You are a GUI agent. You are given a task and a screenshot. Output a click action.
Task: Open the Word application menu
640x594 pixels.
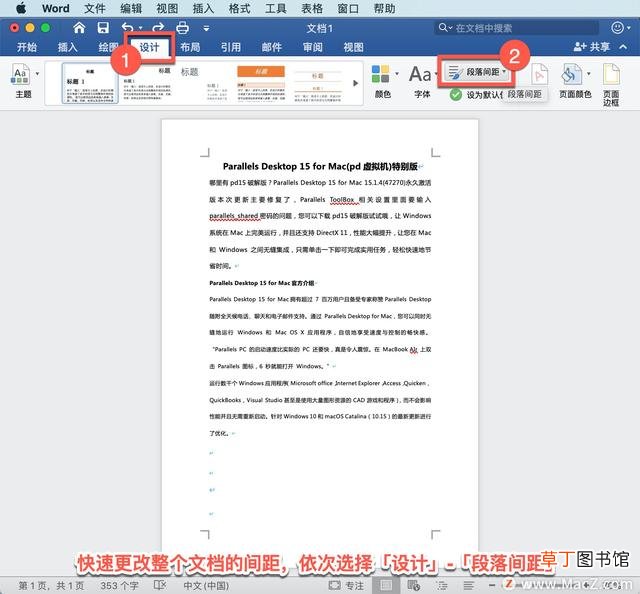[x=56, y=8]
